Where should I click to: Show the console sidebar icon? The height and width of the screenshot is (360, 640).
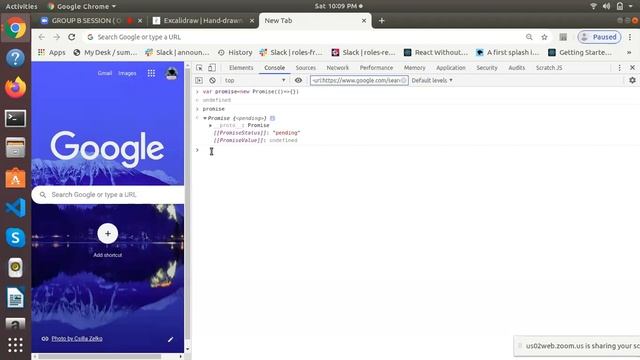pyautogui.click(x=199, y=80)
